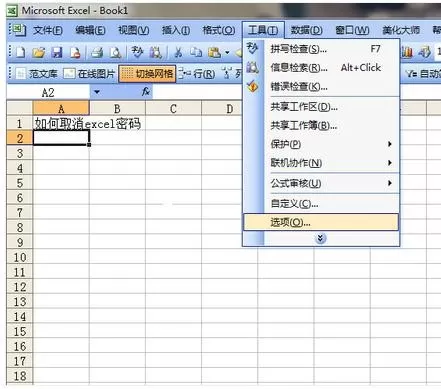Open the 窗口(W) menu

pyautogui.click(x=352, y=30)
